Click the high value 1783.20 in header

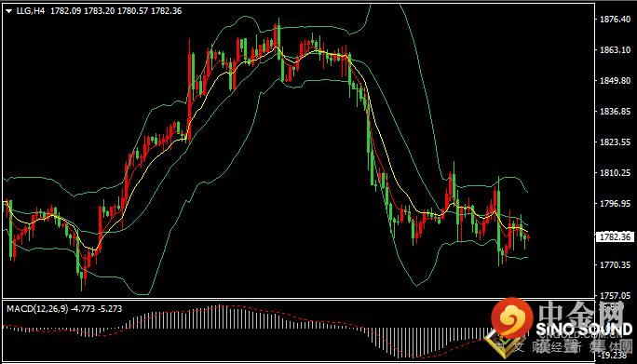click(99, 11)
